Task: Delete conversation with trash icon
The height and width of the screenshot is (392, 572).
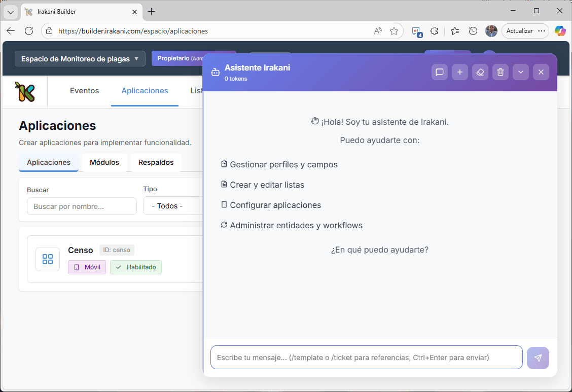Action: (x=500, y=72)
